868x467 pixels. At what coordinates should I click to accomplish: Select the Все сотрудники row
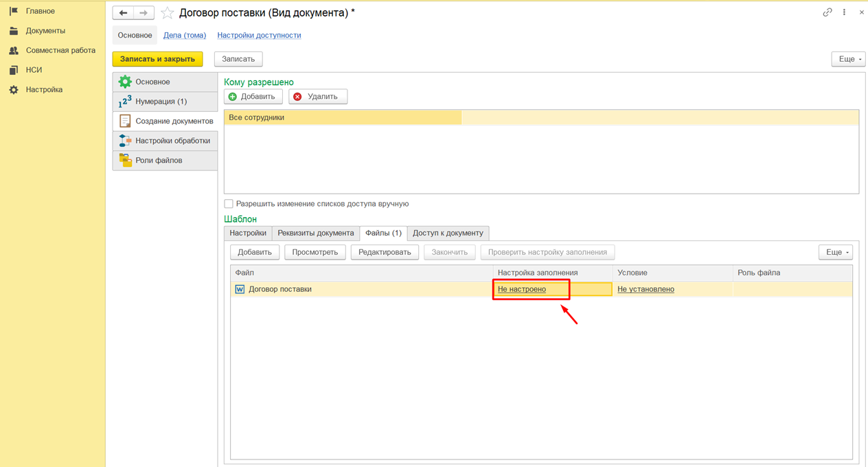[541, 117]
